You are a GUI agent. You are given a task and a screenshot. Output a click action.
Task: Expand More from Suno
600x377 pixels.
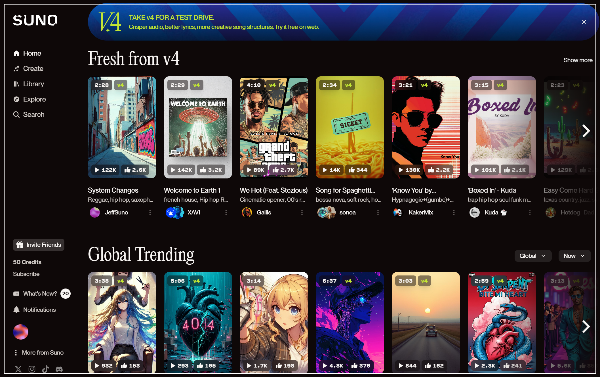click(38, 353)
